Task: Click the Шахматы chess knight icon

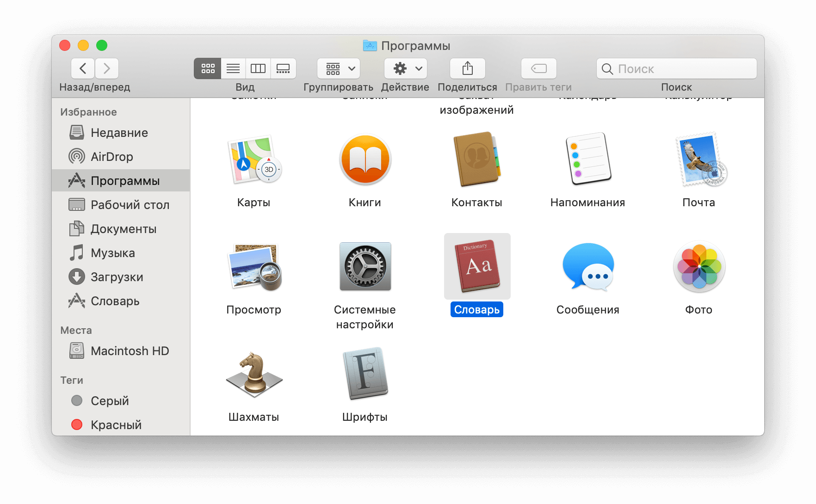Action: pos(254,374)
